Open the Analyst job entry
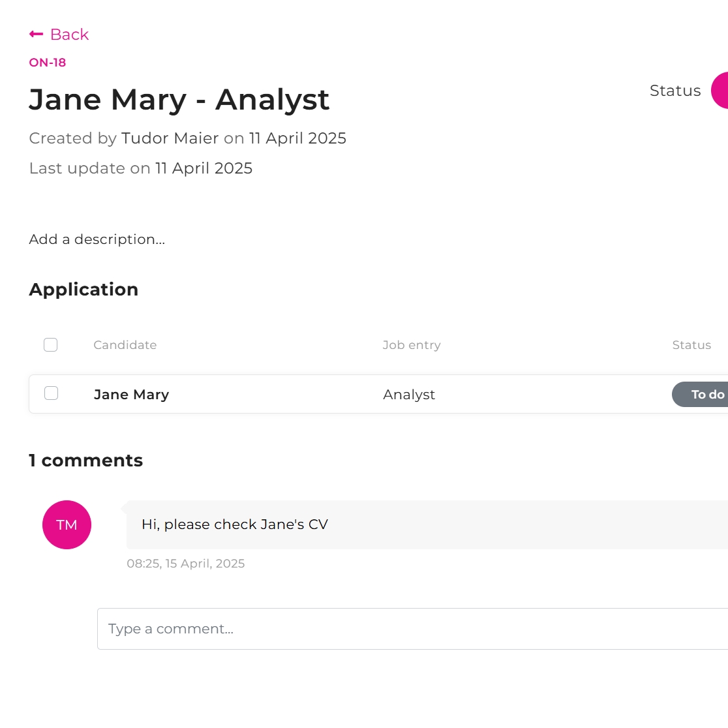 409,395
